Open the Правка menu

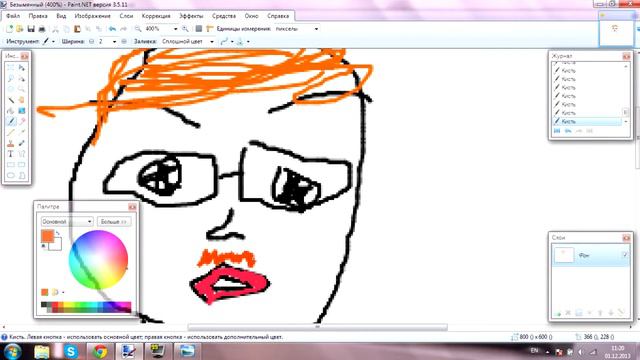click(38, 16)
